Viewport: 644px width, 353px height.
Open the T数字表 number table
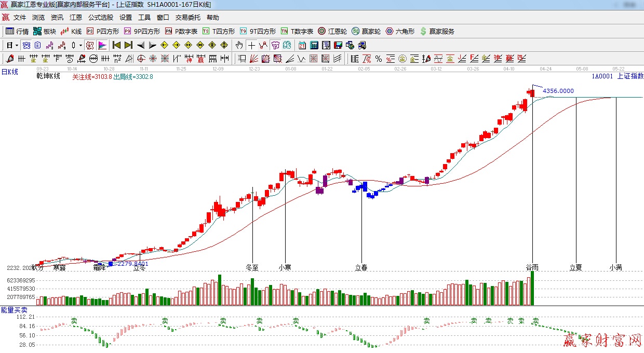pos(297,31)
